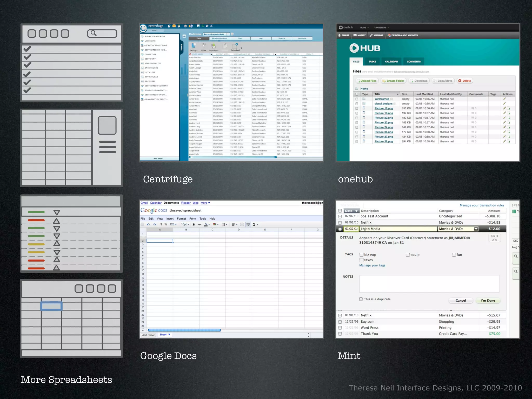The height and width of the screenshot is (399, 532).
Task: Click the MANAGE wrench button in onehub
Action: coord(376,35)
